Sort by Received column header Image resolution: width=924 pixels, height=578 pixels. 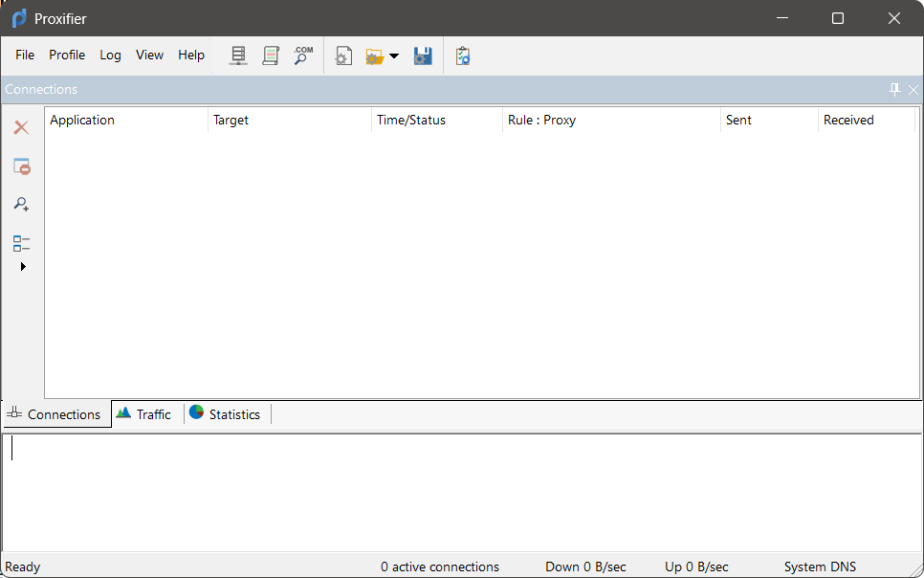[867, 120]
